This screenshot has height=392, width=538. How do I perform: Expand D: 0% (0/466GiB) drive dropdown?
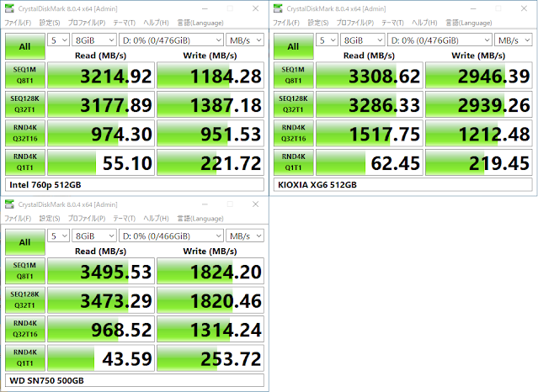pos(171,236)
